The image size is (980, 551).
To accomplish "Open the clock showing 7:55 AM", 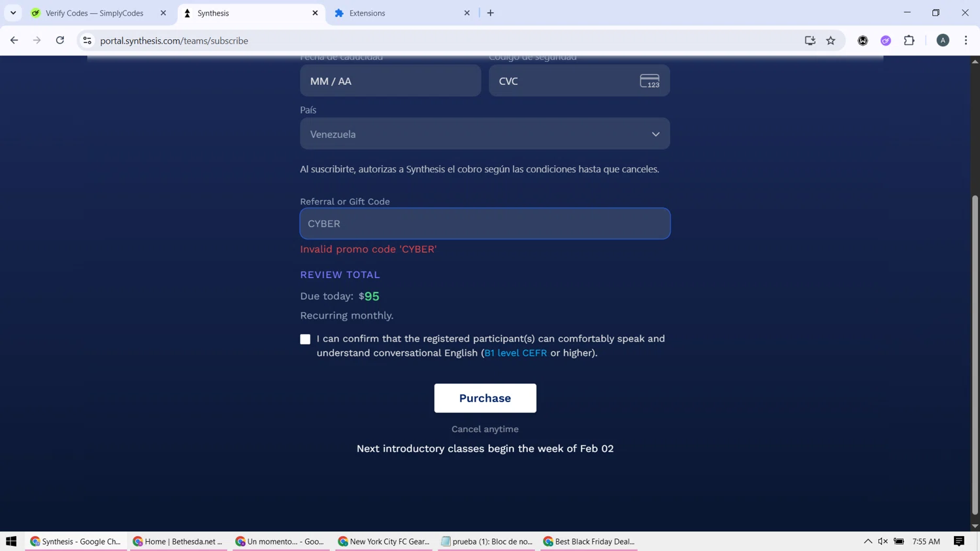I will click(926, 541).
